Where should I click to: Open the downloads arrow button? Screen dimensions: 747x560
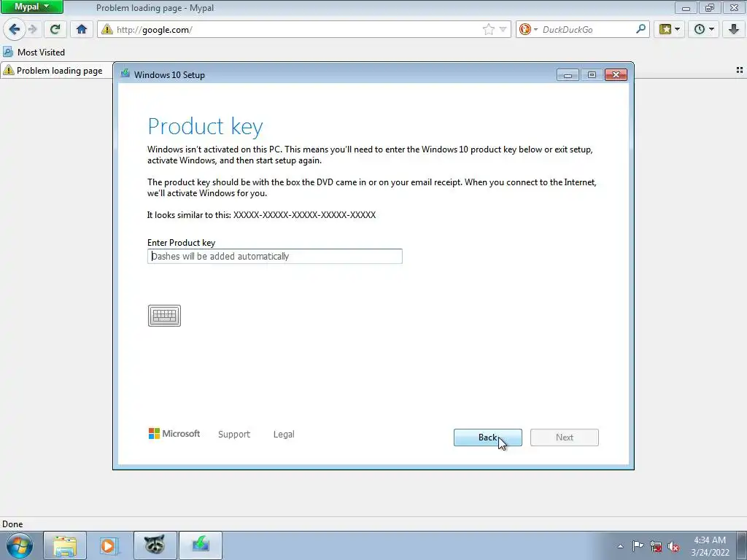point(734,29)
